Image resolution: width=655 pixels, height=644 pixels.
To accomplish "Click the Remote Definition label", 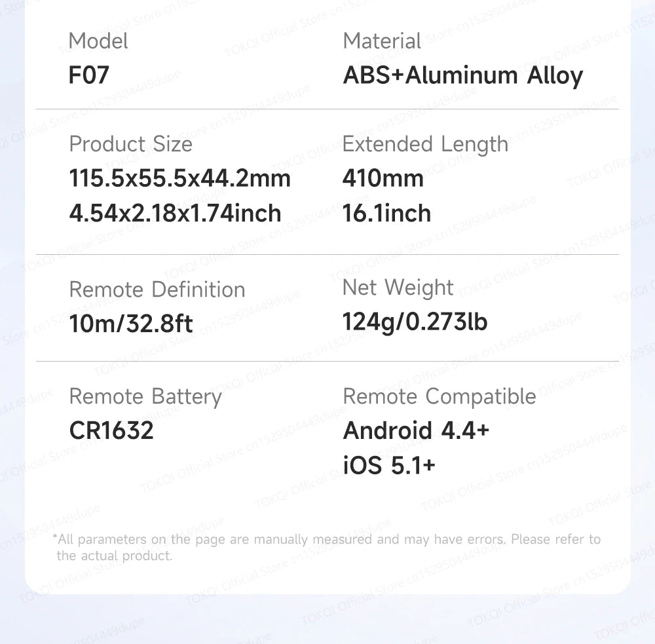I will (x=157, y=290).
